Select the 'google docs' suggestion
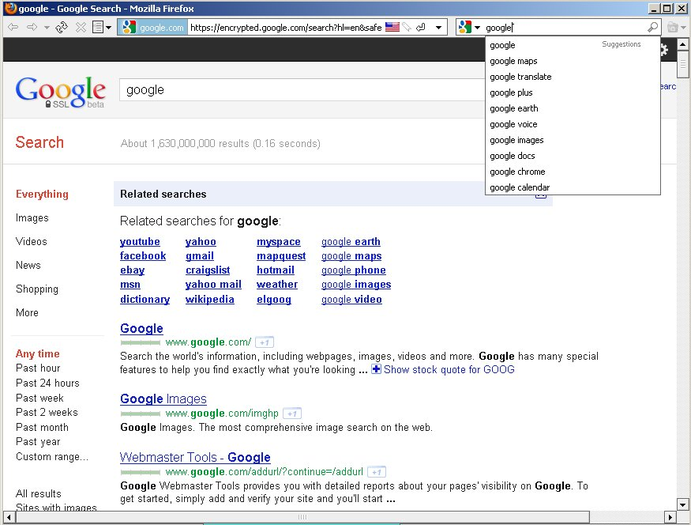 coord(572,156)
